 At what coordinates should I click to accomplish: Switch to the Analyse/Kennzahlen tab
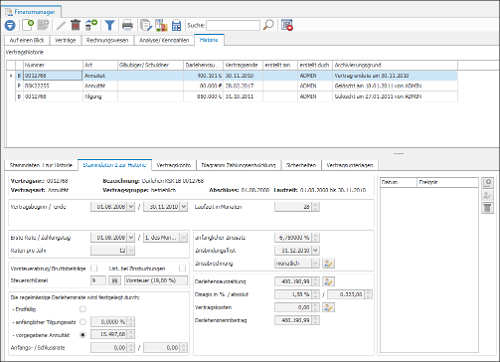pos(164,40)
